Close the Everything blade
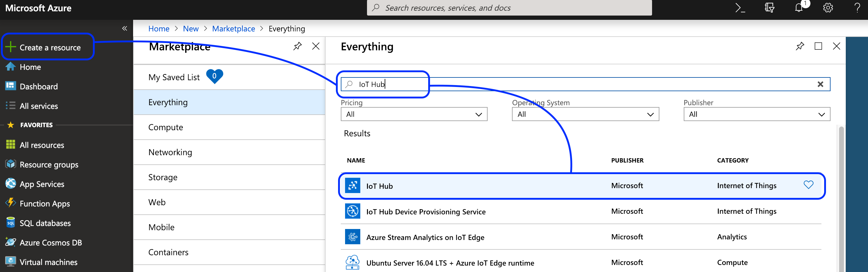 tap(836, 46)
